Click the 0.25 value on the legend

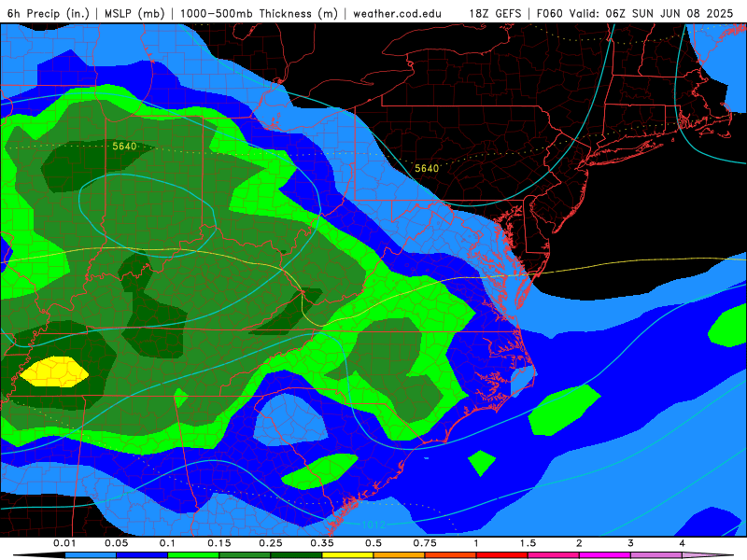pyautogui.click(x=271, y=543)
